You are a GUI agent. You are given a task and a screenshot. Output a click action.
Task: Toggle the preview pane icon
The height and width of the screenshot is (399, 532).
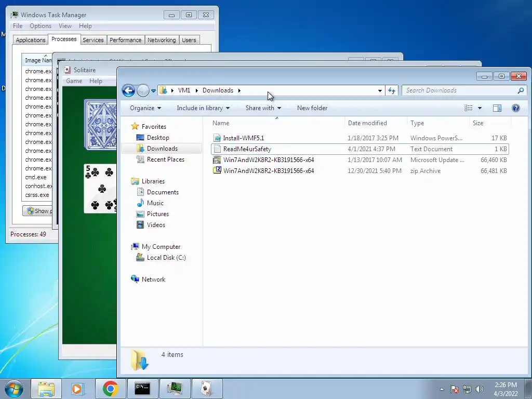click(497, 108)
